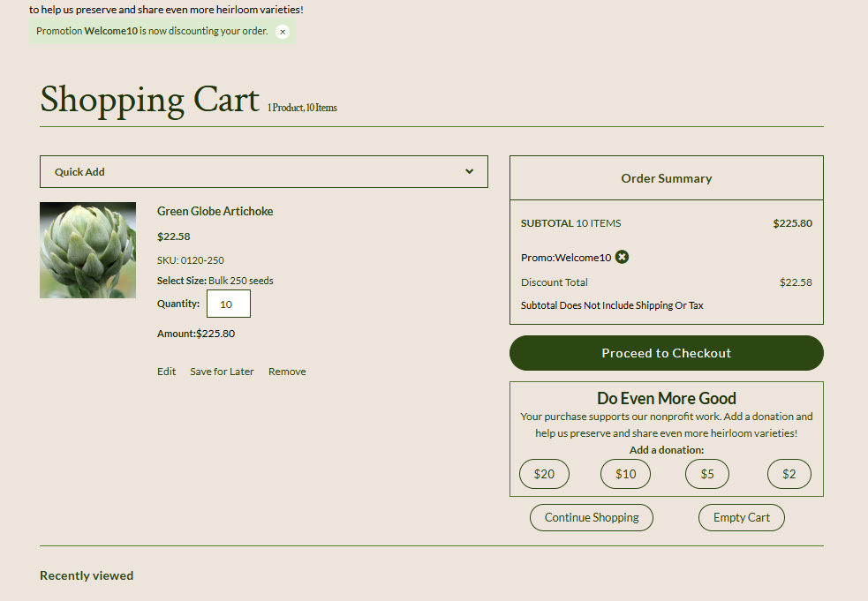
Task: Open the Green Globe Artichoke product link
Action: (215, 211)
